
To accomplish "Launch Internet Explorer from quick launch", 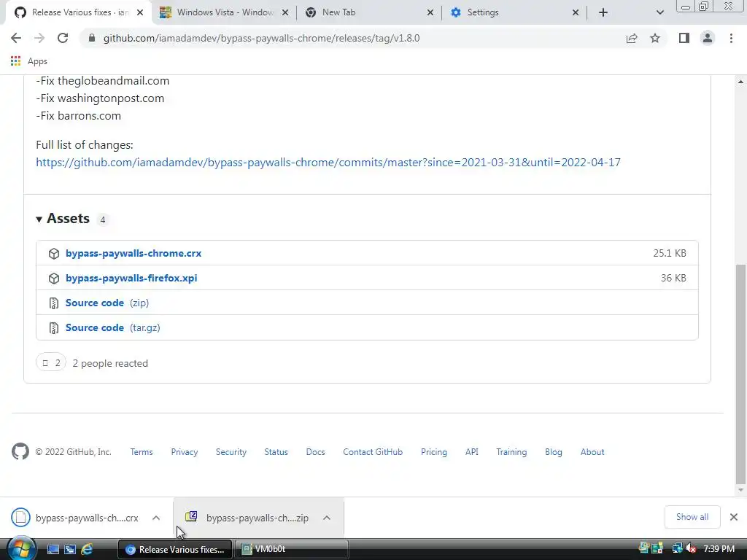I will pyautogui.click(x=87, y=549).
